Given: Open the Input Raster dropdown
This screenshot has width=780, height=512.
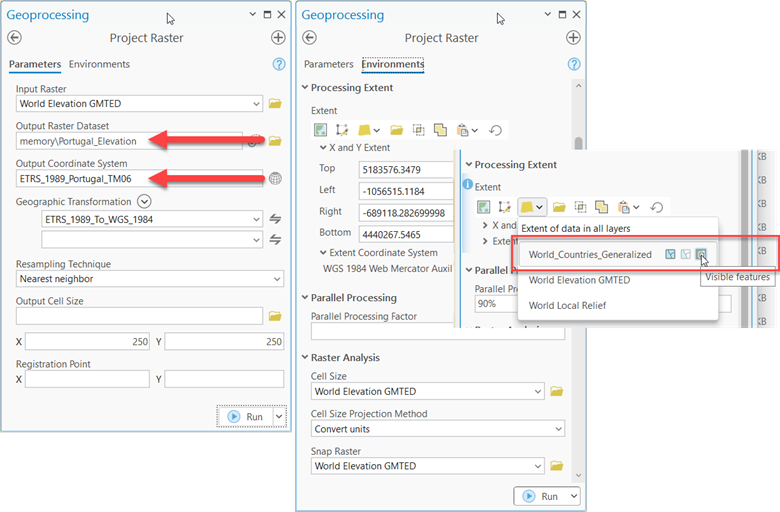Looking at the screenshot, I should pos(256,104).
